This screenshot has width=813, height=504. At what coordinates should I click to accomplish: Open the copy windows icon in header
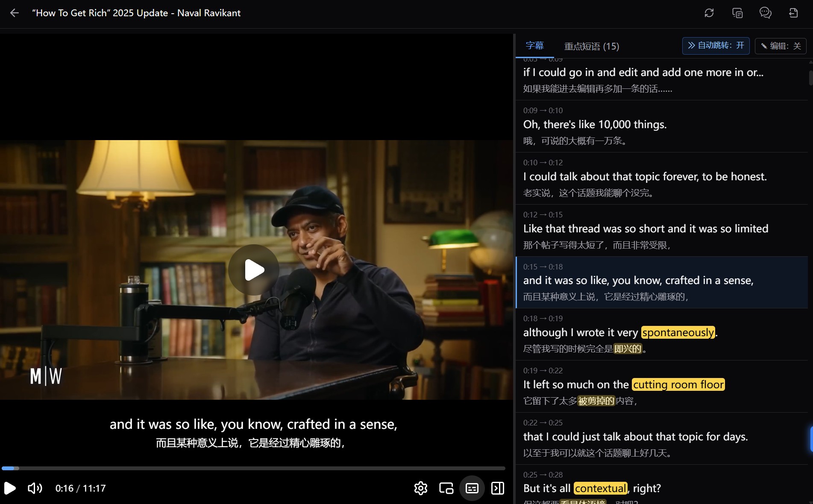737,13
